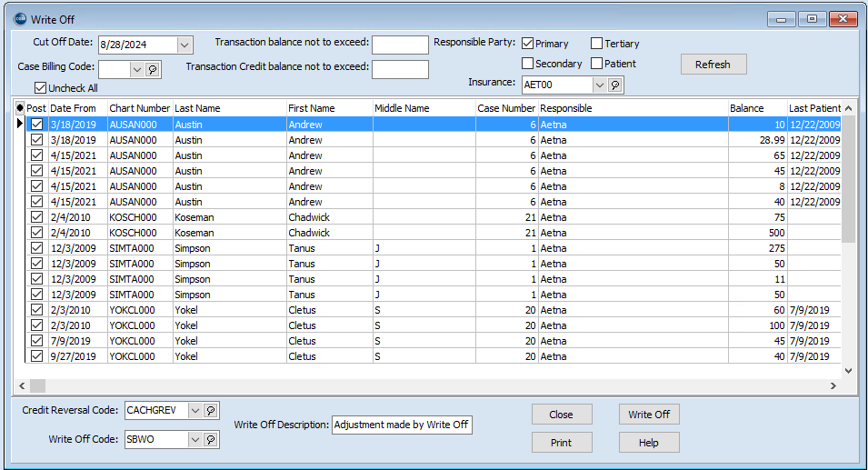Sort by the Chart Number column header
Image resolution: width=868 pixels, height=470 pixels.
(x=139, y=108)
